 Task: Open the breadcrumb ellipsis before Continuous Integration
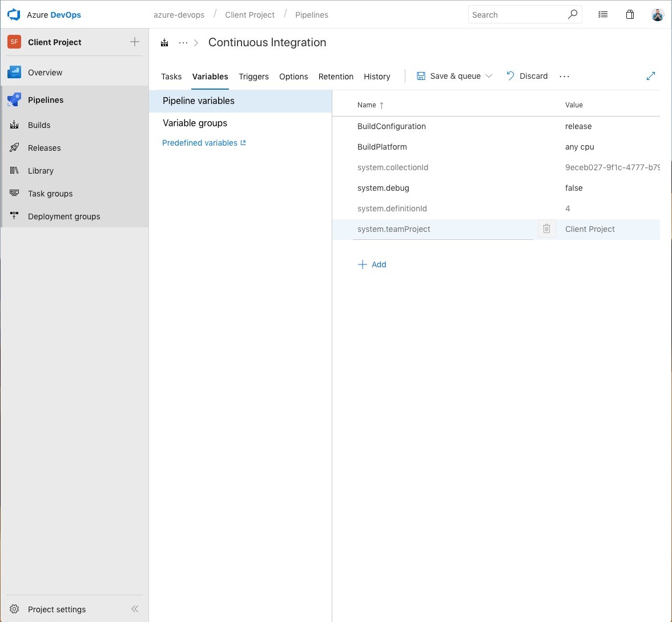pyautogui.click(x=183, y=43)
